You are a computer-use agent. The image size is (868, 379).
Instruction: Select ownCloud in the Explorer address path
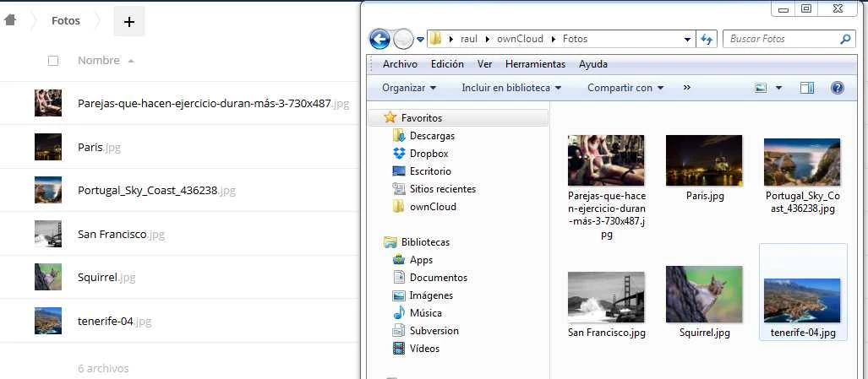(x=518, y=39)
